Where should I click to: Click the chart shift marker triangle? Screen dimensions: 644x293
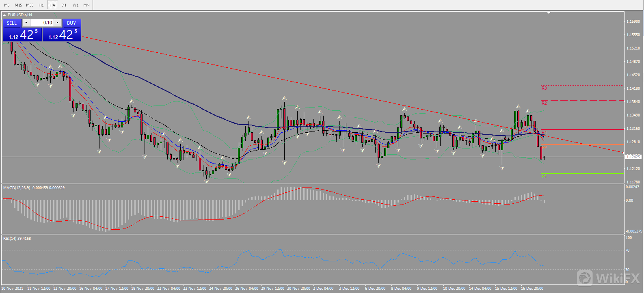click(549, 13)
